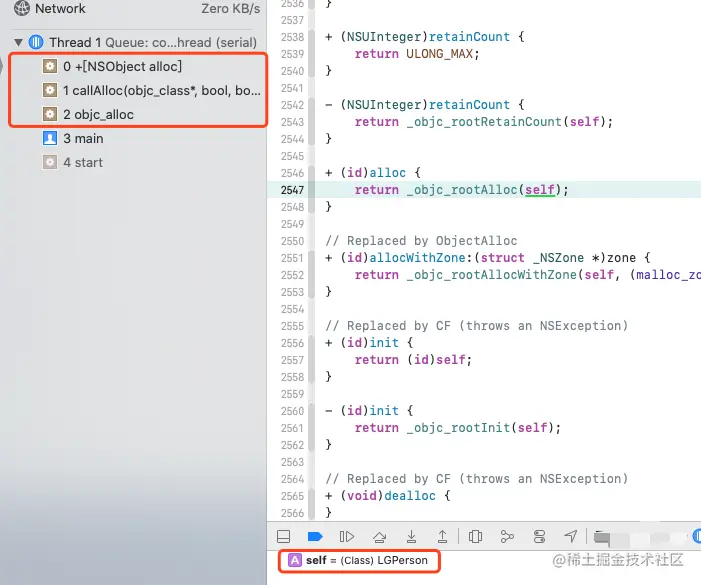Deactivate breakpoints with the blue toggle
This screenshot has width=701, height=585.
(x=315, y=536)
